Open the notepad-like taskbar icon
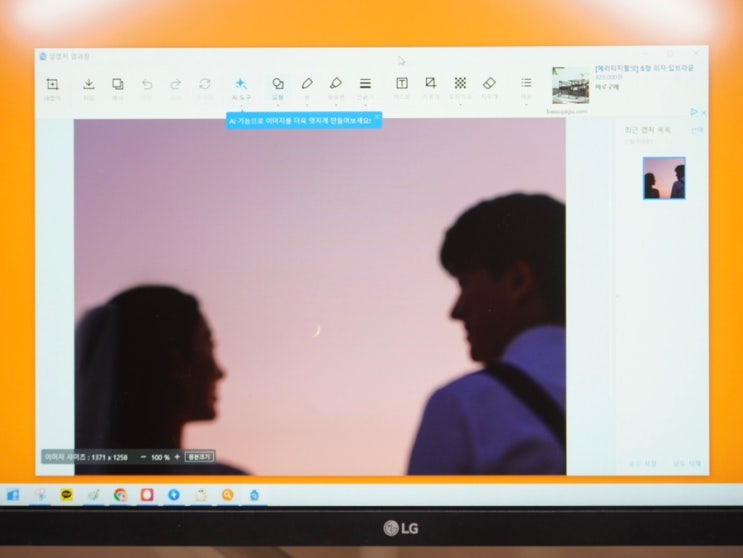The image size is (743, 558). pos(201,495)
